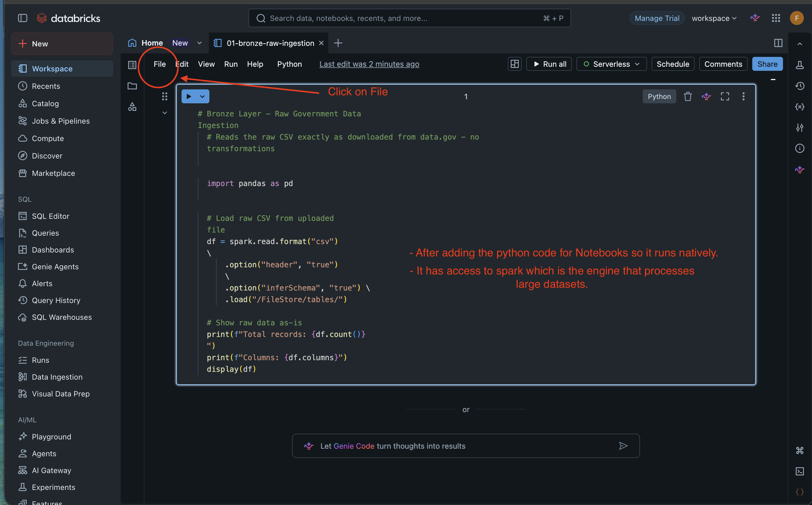This screenshot has height=505, width=812.
Task: Collapse cell 1 with the chevron
Action: (x=164, y=113)
